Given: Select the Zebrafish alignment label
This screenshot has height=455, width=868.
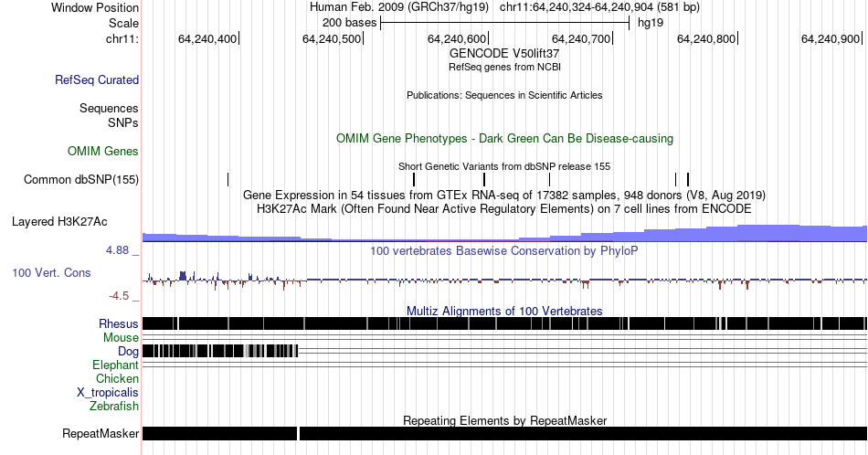Looking at the screenshot, I should (x=114, y=406).
